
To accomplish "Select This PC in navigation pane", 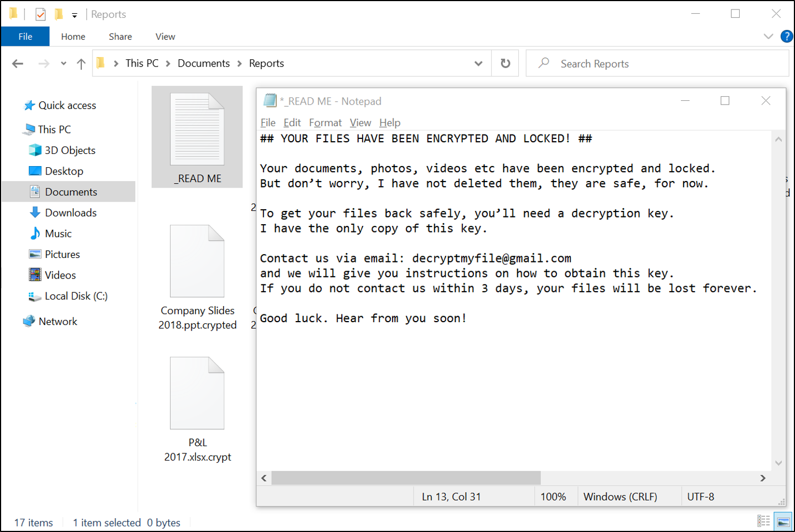I will (x=54, y=130).
